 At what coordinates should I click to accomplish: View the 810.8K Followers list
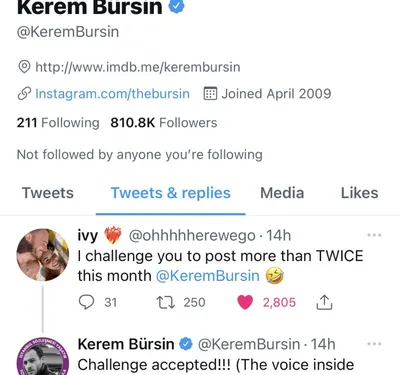tap(164, 123)
